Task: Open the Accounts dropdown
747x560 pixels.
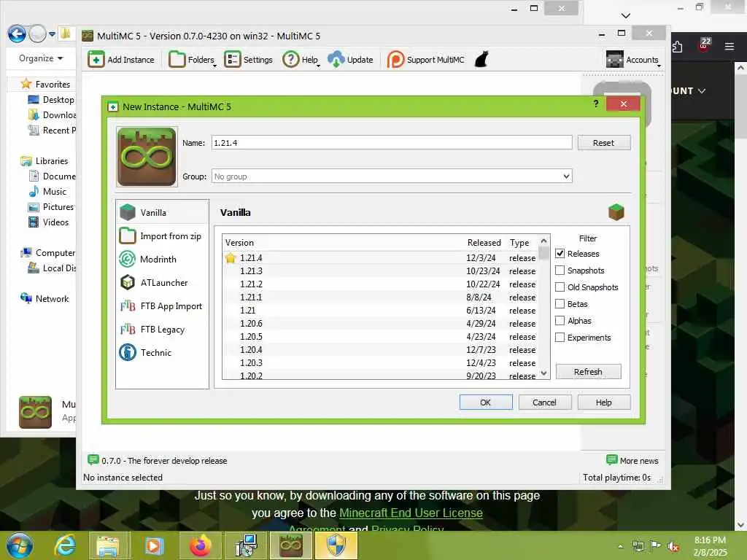Action: 634,60
